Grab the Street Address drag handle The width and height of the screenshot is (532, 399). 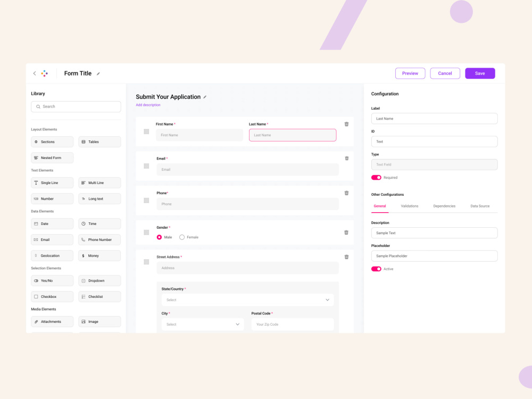[x=146, y=262]
